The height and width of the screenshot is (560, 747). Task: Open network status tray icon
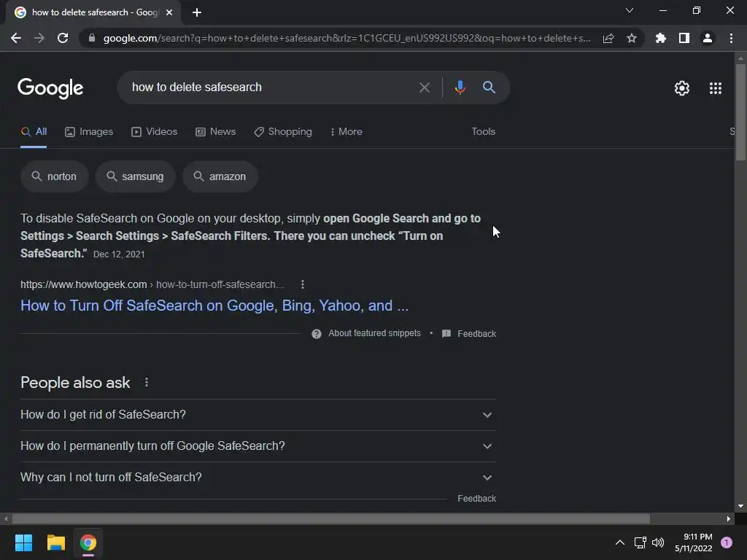pos(640,542)
